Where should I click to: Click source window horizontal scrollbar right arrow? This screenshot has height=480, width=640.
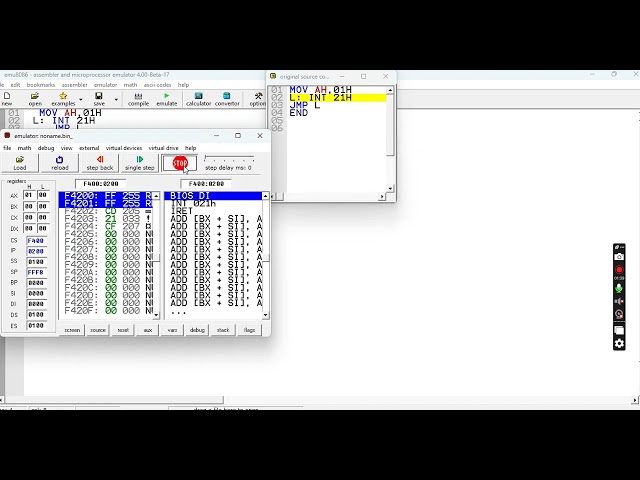click(x=382, y=196)
